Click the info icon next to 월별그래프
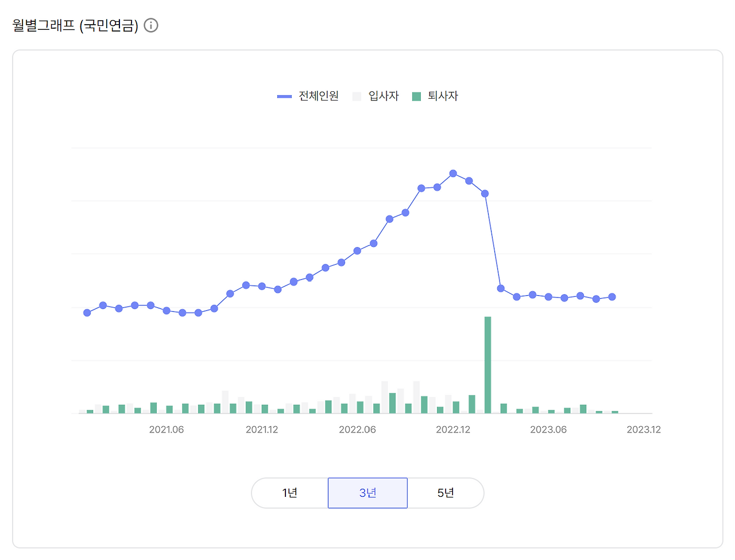Screen dimensions: 735x560 click(x=151, y=25)
